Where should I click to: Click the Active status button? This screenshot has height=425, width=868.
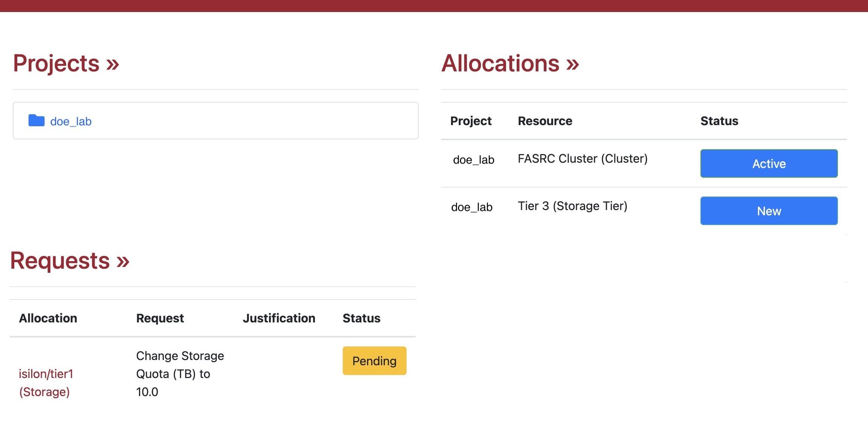768,163
